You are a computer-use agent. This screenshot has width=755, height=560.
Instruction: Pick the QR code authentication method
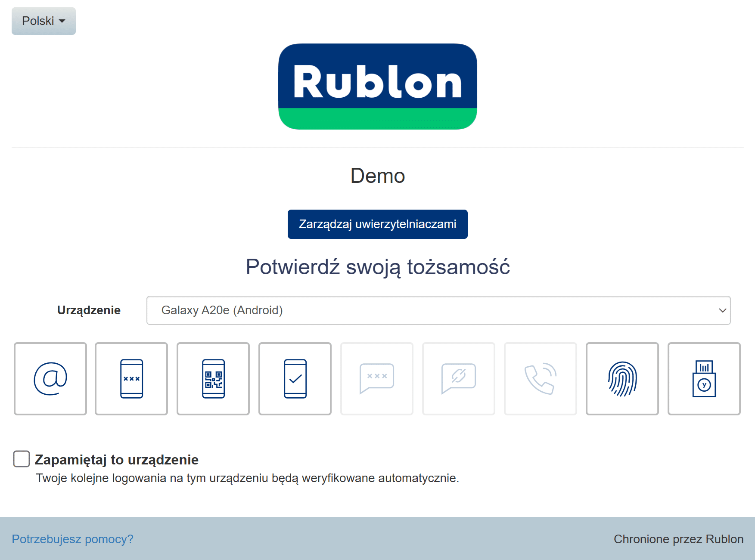[x=213, y=379]
